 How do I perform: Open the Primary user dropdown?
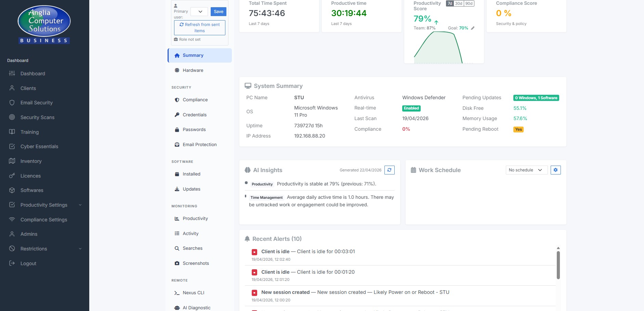tap(199, 11)
